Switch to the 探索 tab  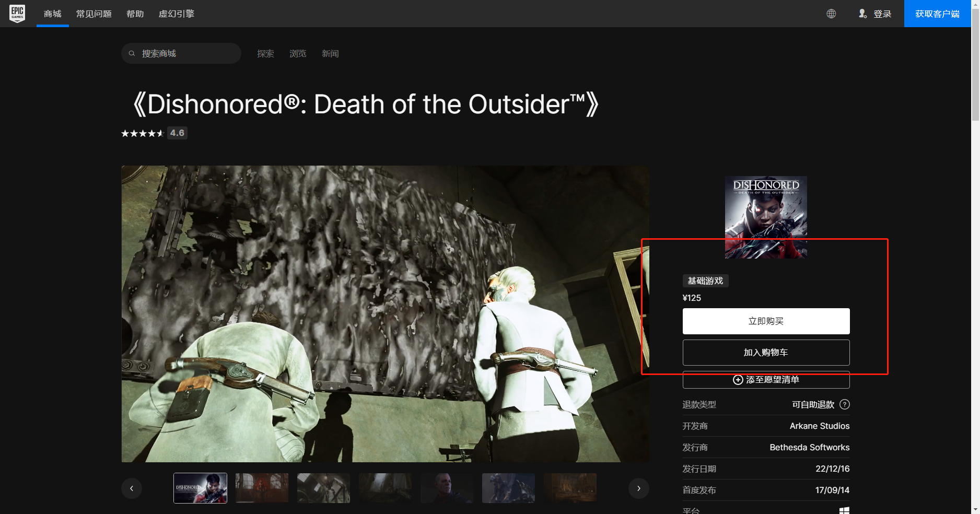click(265, 53)
